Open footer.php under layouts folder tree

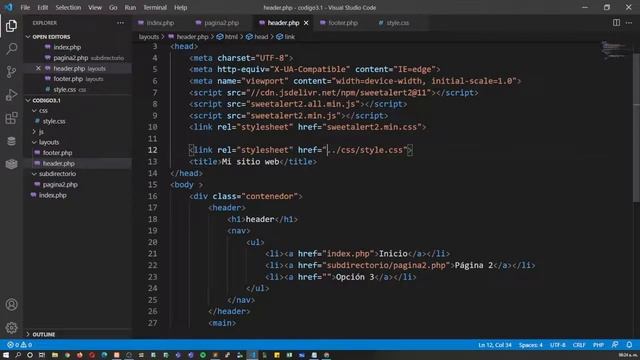pos(58,153)
